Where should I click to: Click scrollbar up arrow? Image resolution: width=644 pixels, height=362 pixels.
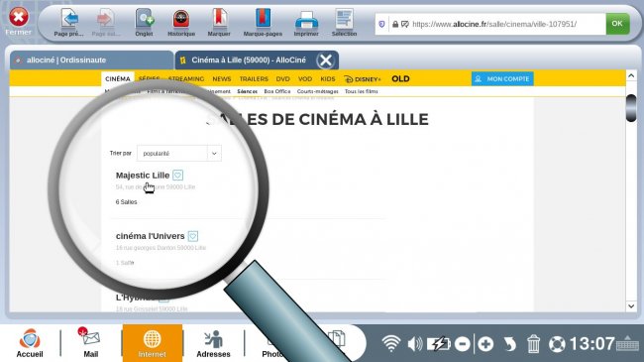631,75
